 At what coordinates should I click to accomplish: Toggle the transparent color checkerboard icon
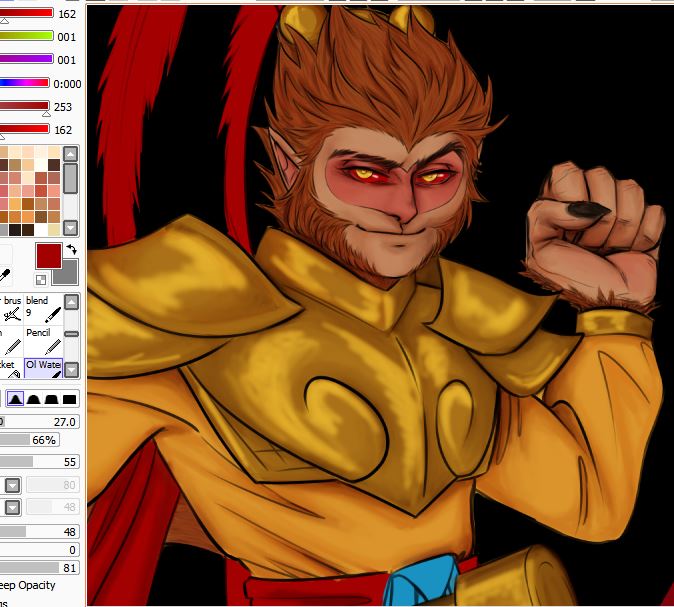click(x=41, y=280)
